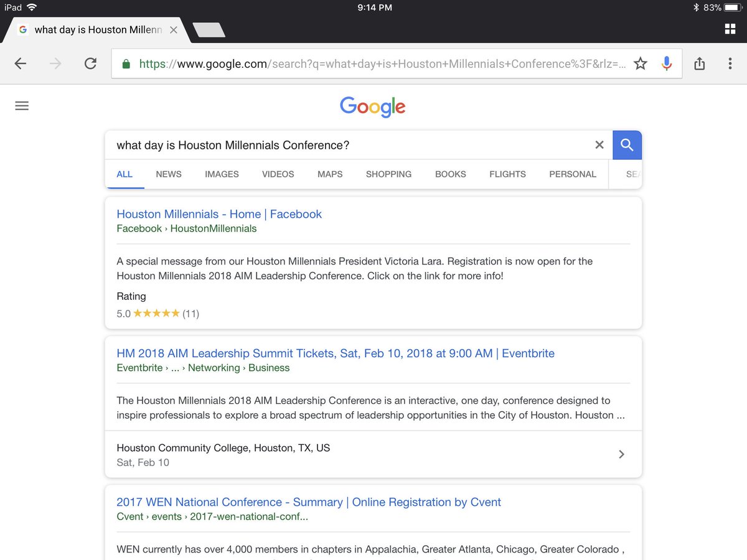Clear the search query with the X
747x560 pixels.
[599, 145]
